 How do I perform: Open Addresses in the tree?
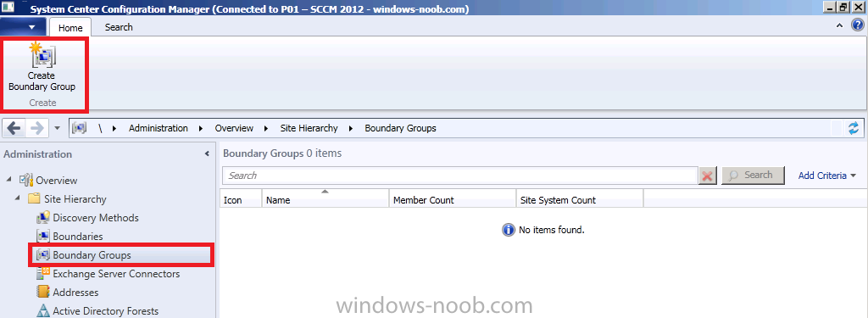coord(75,293)
